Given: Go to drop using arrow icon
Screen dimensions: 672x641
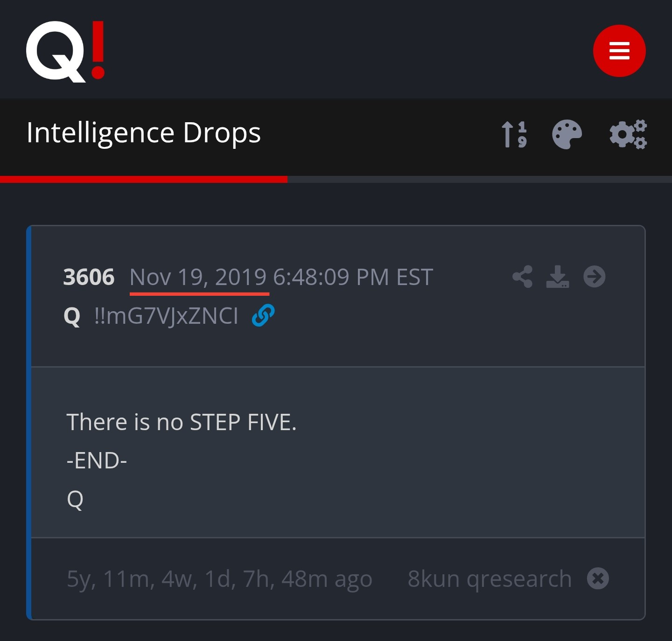Looking at the screenshot, I should point(594,277).
